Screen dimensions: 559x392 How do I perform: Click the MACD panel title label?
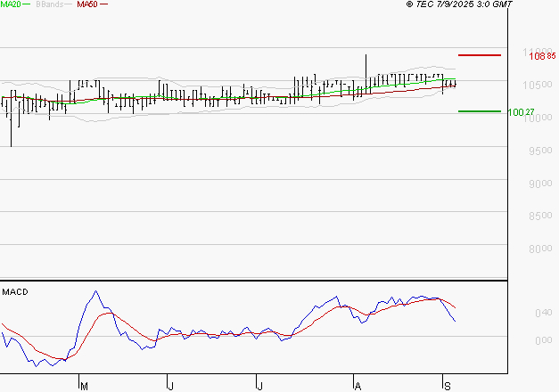[x=14, y=291]
